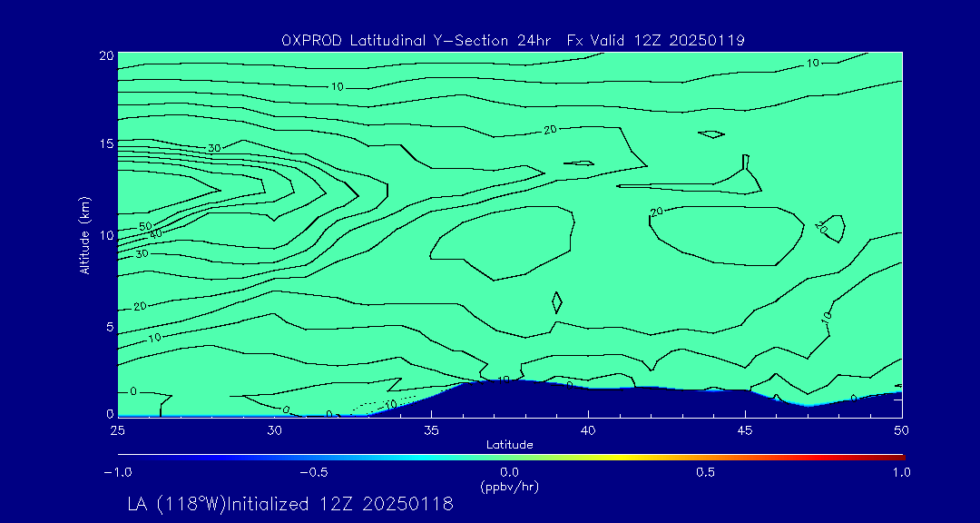Screen dimensions: 980x523
Task: Click the rainbow color scale bar
Action: tap(511, 458)
